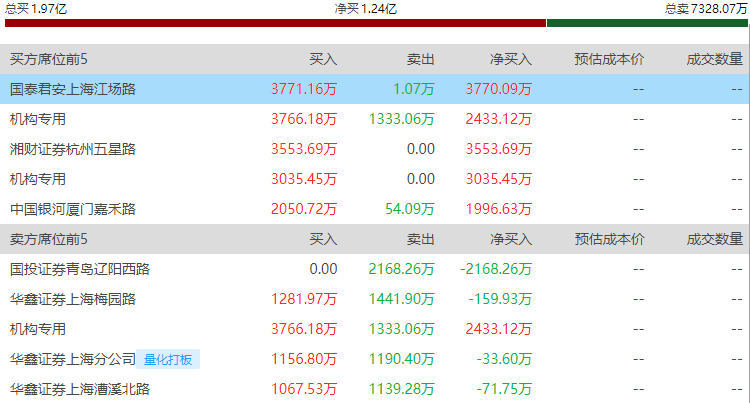Viewport: 750px width, 403px height.
Task: Click the 国投证券青岛辽阳西路 seat name
Action: [80, 269]
